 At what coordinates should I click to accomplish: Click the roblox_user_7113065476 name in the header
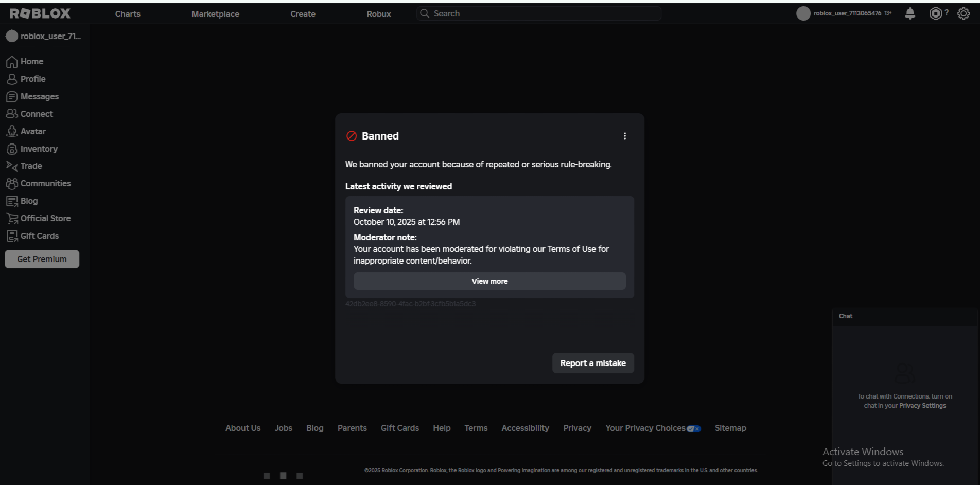(x=847, y=13)
